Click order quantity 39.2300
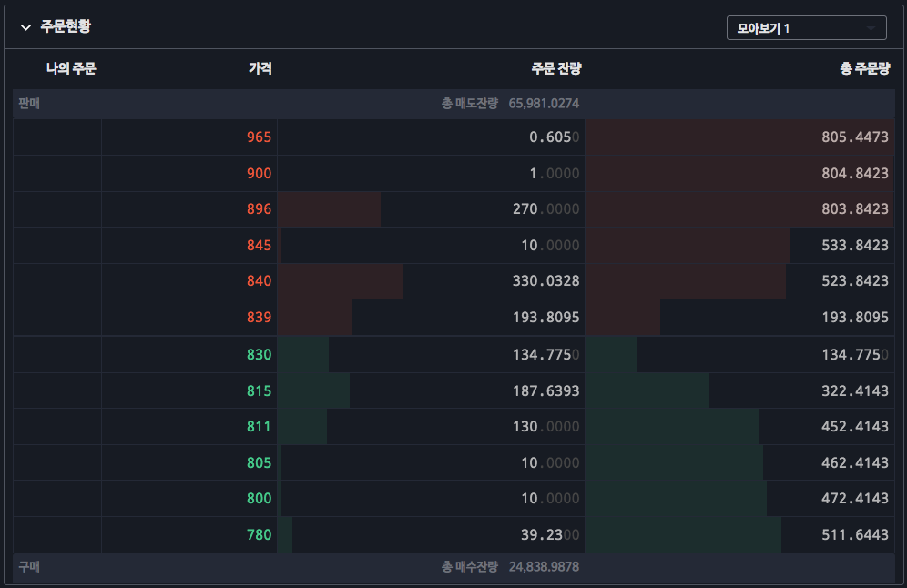Screen dimensions: 907x588 (550, 534)
